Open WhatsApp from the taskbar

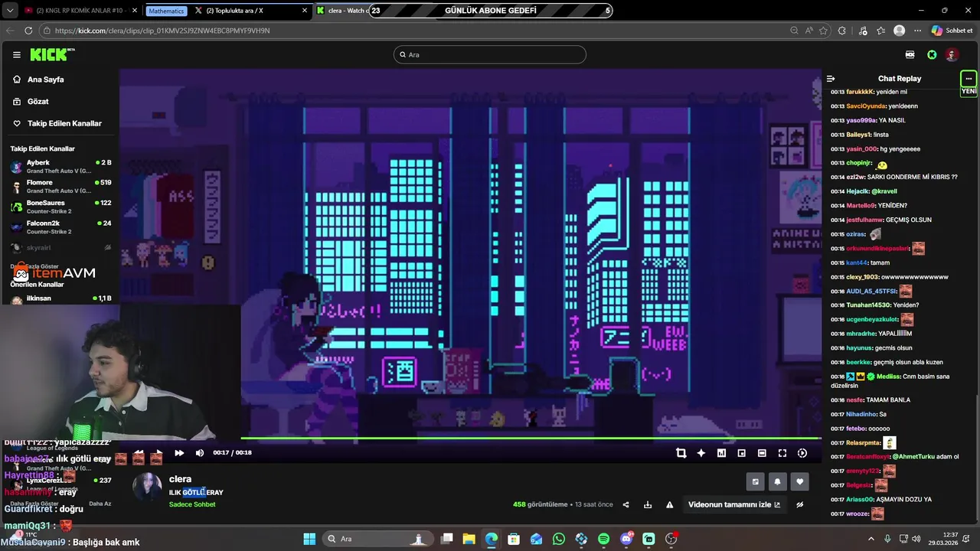coord(559,539)
